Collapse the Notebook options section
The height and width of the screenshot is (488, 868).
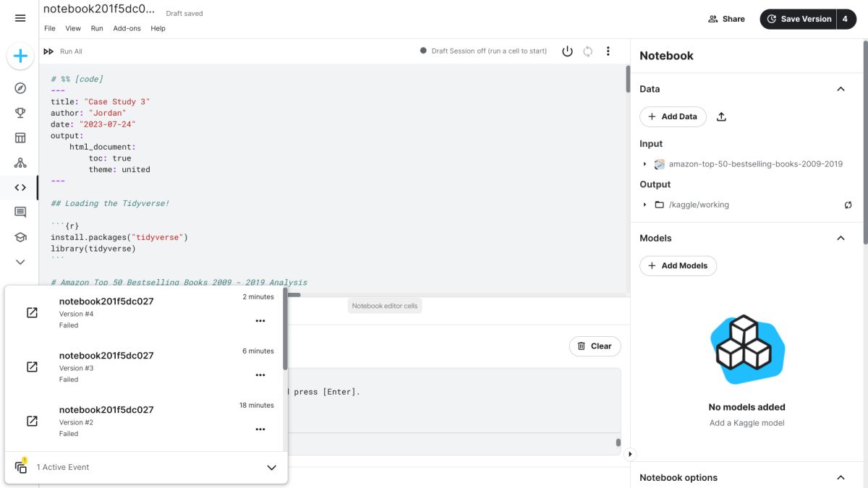(x=841, y=477)
